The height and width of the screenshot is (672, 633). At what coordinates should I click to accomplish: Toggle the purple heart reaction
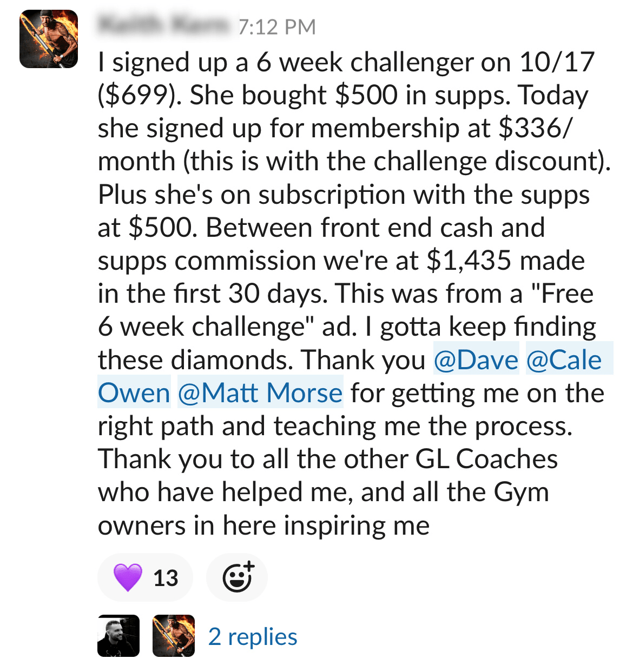[145, 577]
